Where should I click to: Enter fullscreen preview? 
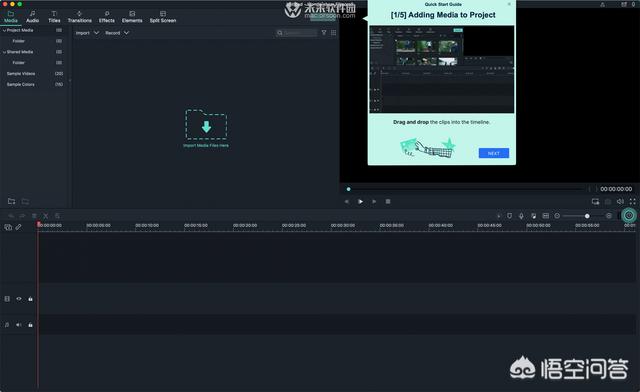click(x=632, y=201)
